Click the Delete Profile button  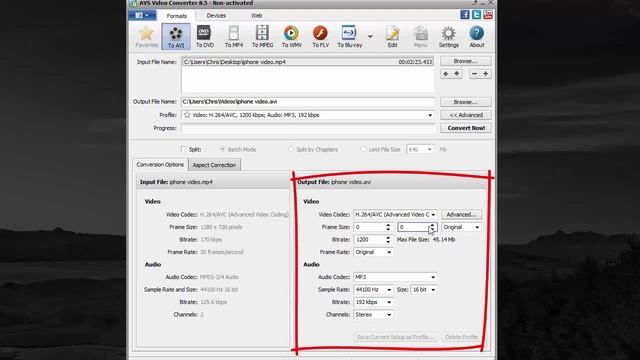point(461,337)
